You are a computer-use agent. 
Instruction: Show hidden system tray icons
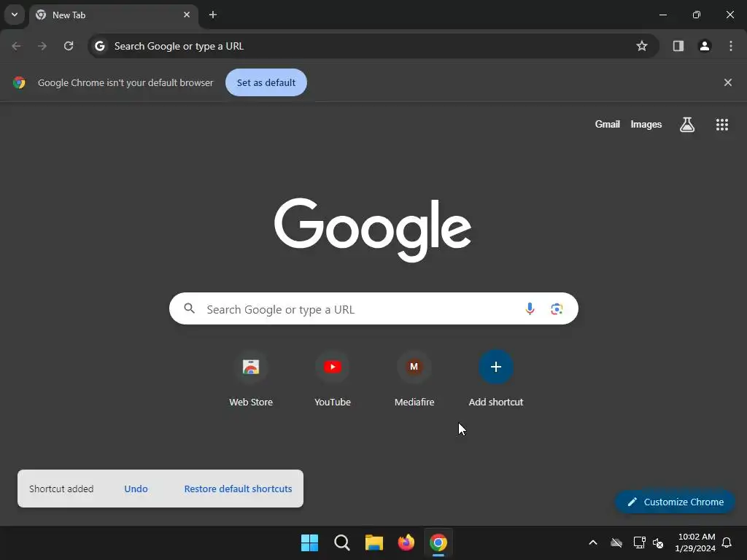tap(593, 542)
